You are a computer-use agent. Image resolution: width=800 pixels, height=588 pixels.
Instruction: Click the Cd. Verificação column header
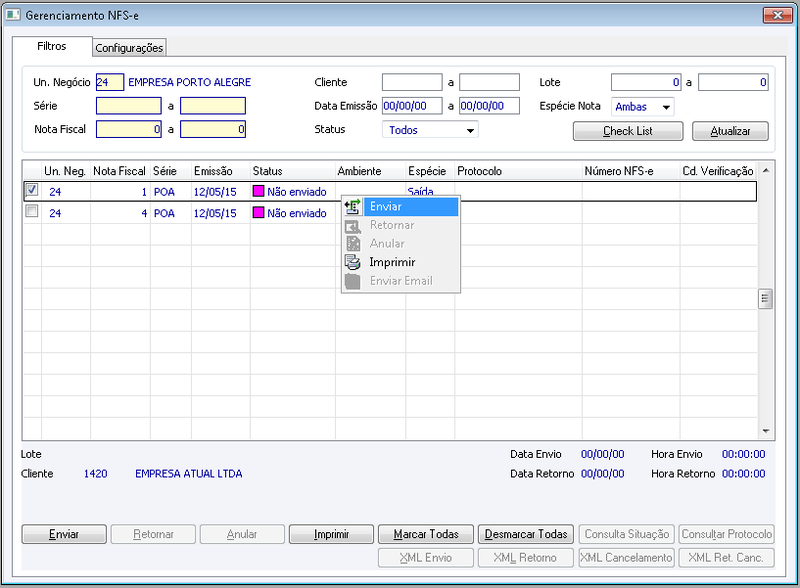(x=718, y=171)
